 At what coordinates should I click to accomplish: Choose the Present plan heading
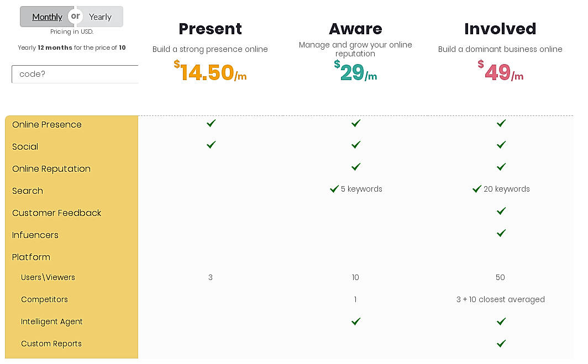point(211,29)
